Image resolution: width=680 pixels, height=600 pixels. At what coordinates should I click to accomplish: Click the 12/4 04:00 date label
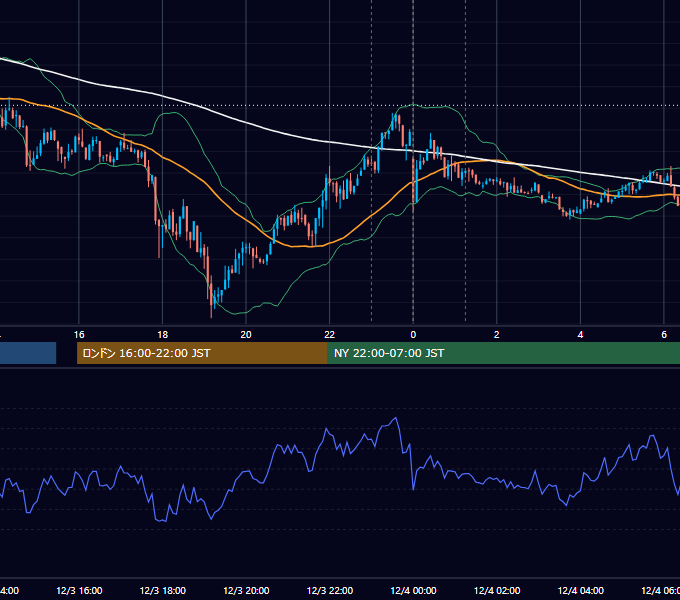581,590
